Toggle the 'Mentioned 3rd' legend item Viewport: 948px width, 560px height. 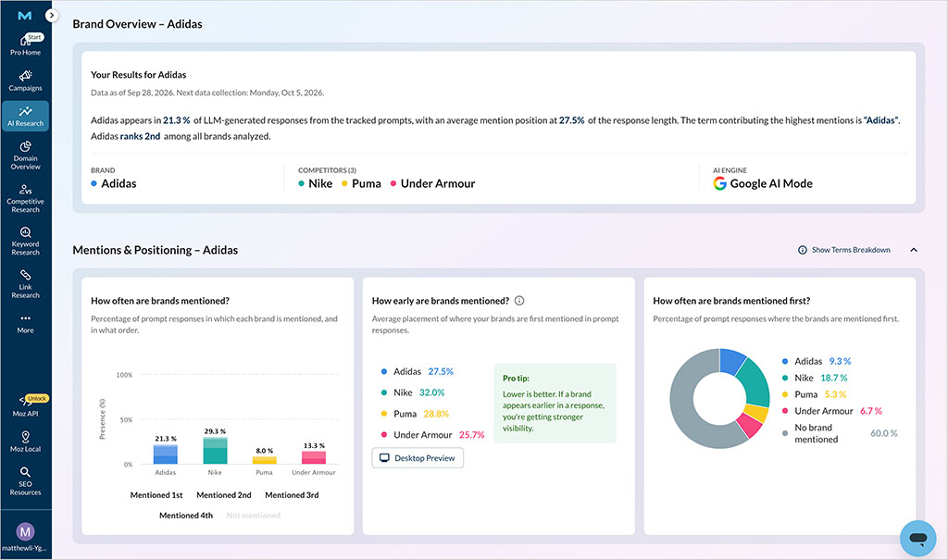(x=292, y=494)
